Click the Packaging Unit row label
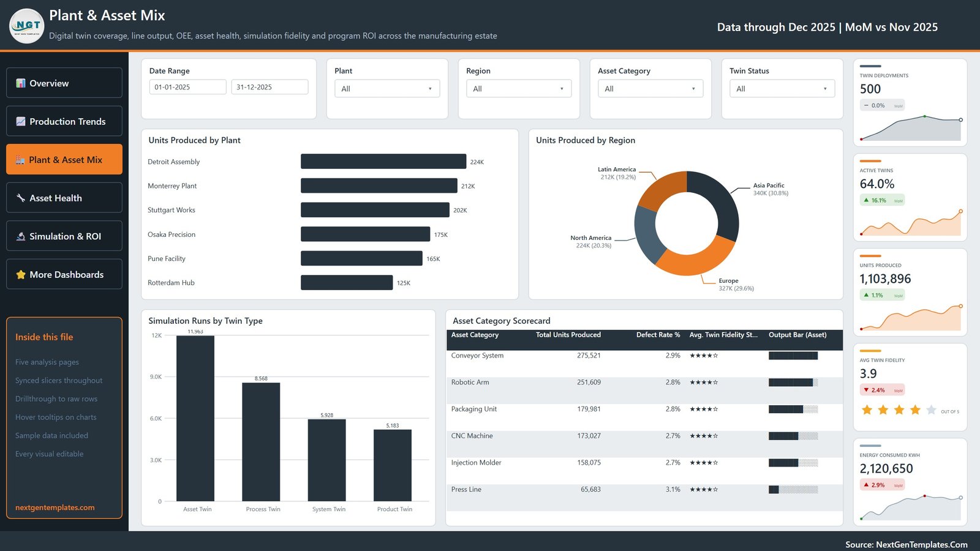This screenshot has width=980, height=551. click(474, 409)
